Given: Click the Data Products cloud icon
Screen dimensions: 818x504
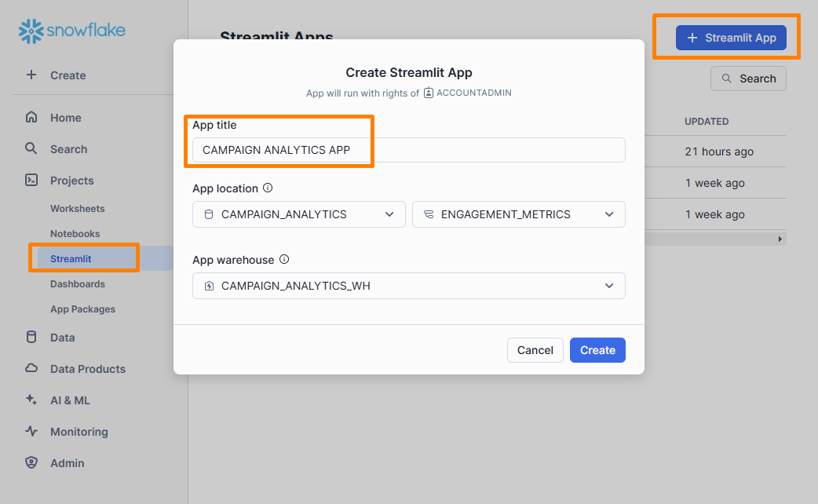Looking at the screenshot, I should [31, 368].
